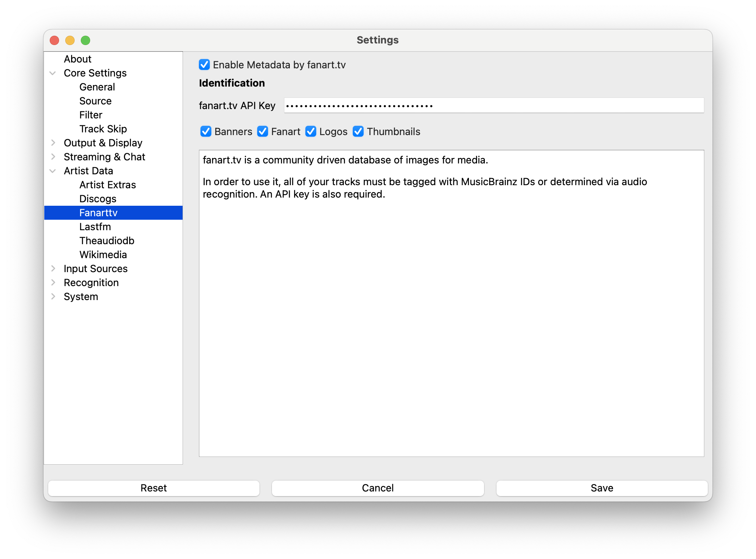Uncheck the Banners checkbox
This screenshot has height=559, width=756.
(206, 132)
